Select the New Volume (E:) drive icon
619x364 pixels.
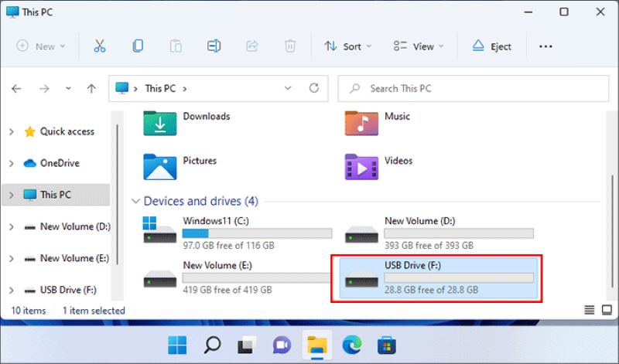click(160, 278)
